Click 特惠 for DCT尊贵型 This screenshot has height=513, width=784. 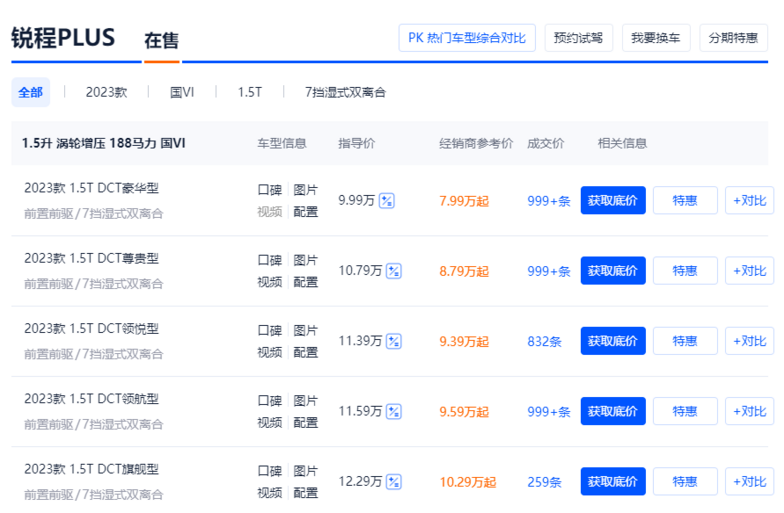tap(685, 270)
